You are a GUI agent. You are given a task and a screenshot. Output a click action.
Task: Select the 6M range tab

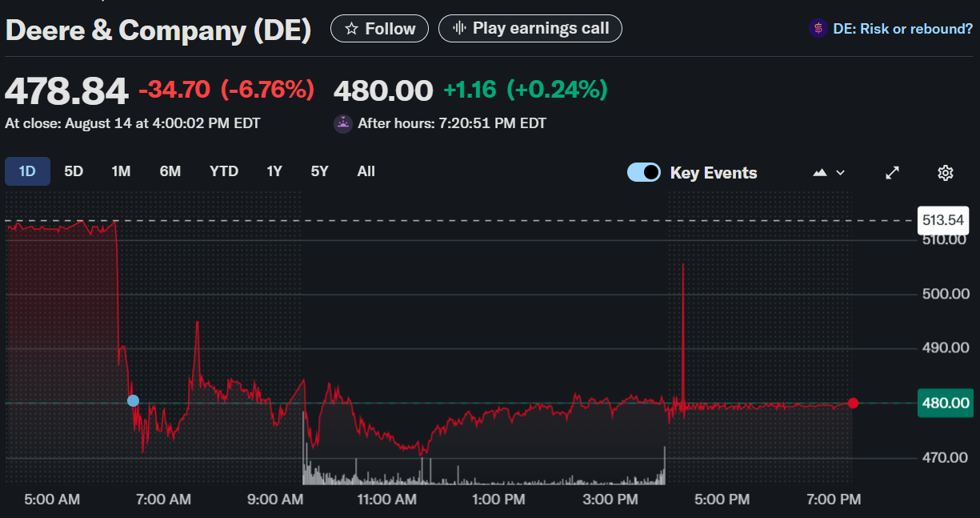(x=170, y=171)
